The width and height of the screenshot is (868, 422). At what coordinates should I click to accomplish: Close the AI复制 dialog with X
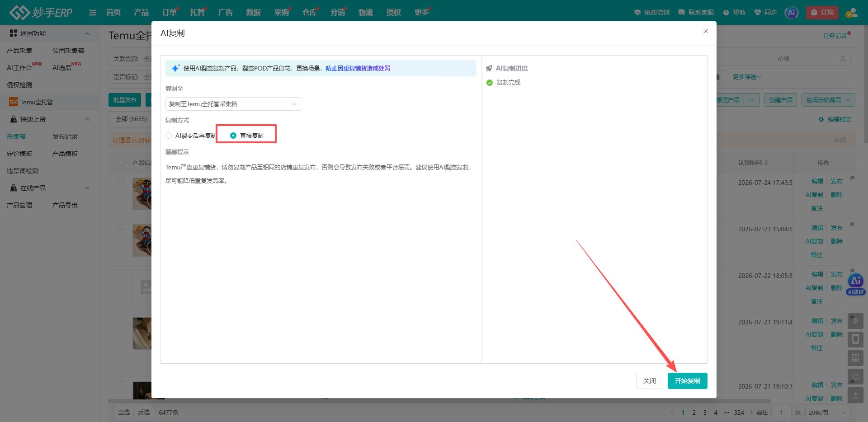click(x=705, y=31)
